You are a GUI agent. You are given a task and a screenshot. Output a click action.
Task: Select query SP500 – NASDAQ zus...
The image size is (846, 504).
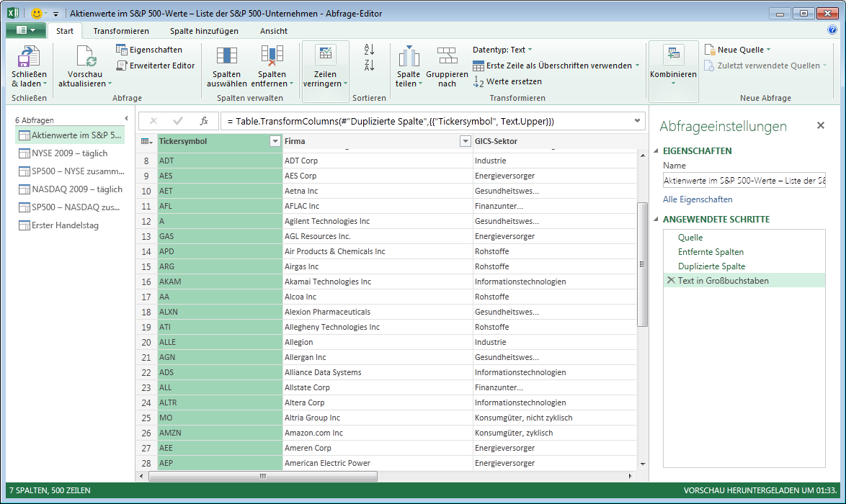pos(70,207)
